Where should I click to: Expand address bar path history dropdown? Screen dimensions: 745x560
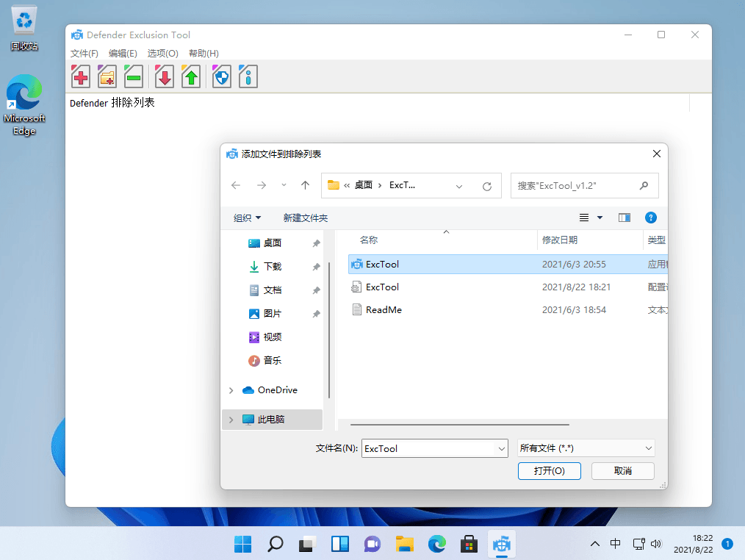point(459,187)
